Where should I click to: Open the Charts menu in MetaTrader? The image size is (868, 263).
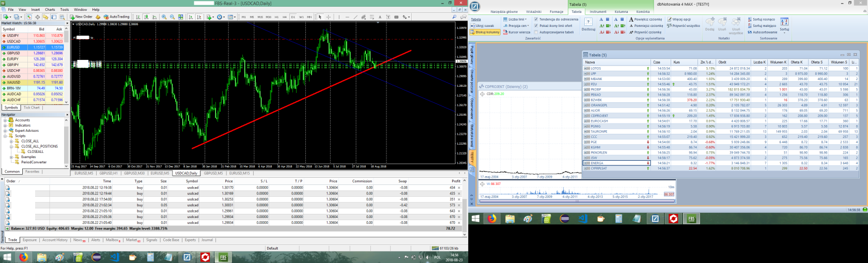click(50, 9)
